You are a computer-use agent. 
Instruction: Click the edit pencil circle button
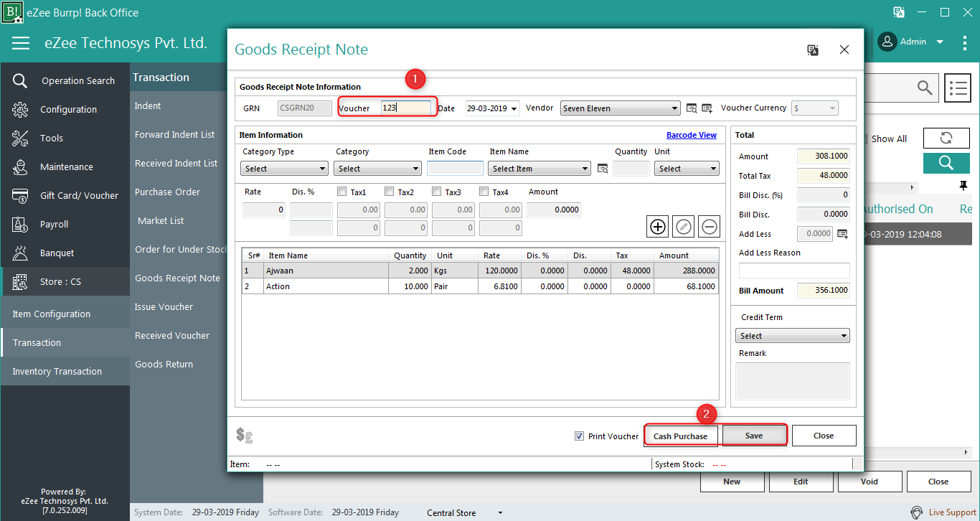click(x=684, y=227)
